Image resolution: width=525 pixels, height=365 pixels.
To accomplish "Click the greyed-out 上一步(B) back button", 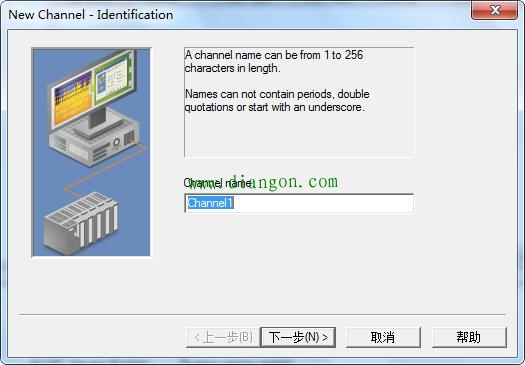I will click(x=223, y=337).
